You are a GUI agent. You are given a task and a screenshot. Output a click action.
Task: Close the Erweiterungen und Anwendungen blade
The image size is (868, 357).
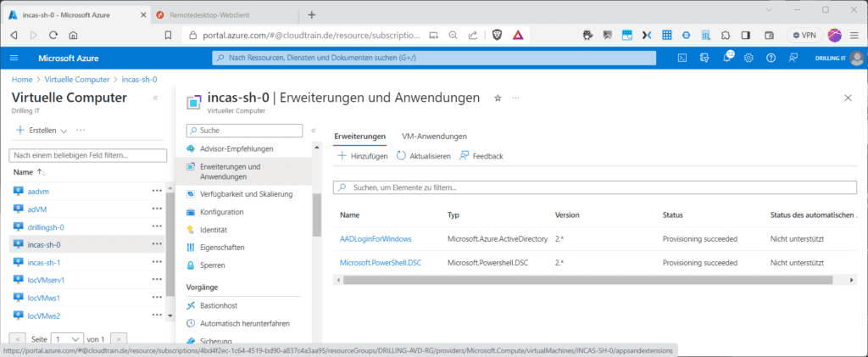(848, 98)
